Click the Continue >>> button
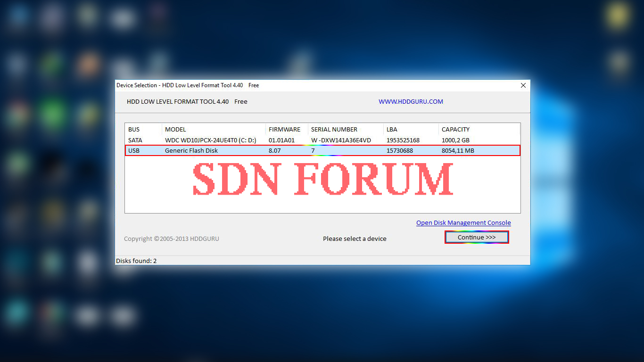This screenshot has height=362, width=644. [477, 238]
